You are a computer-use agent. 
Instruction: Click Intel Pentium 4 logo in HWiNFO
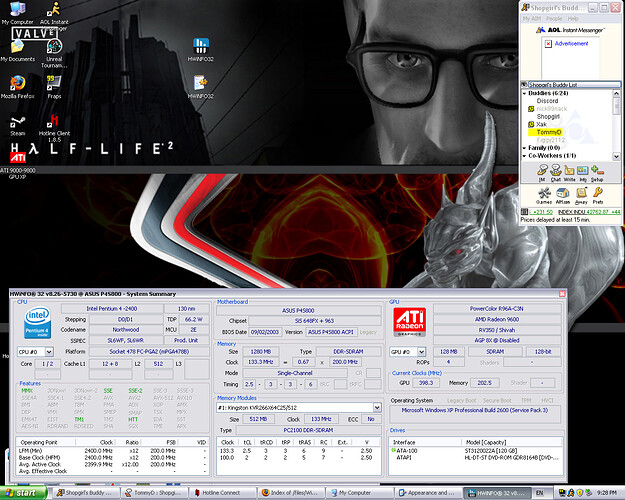click(37, 322)
